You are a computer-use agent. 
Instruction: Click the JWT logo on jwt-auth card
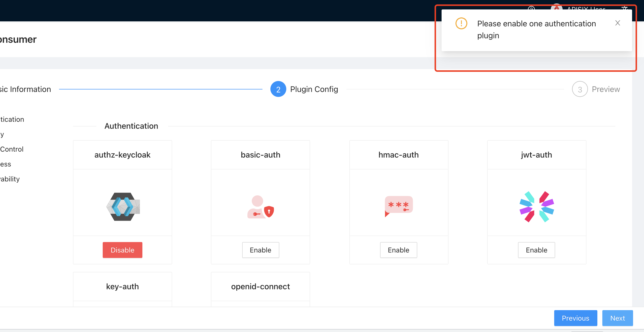(x=536, y=206)
